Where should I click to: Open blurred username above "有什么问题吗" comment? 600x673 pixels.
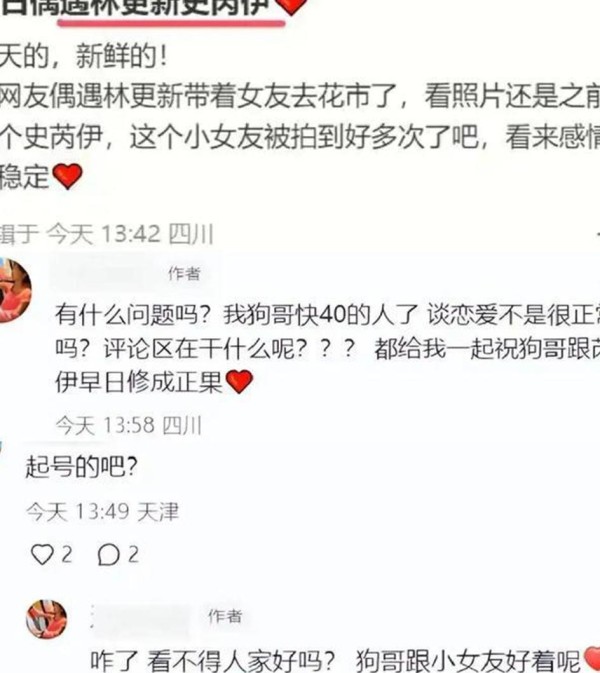102,273
